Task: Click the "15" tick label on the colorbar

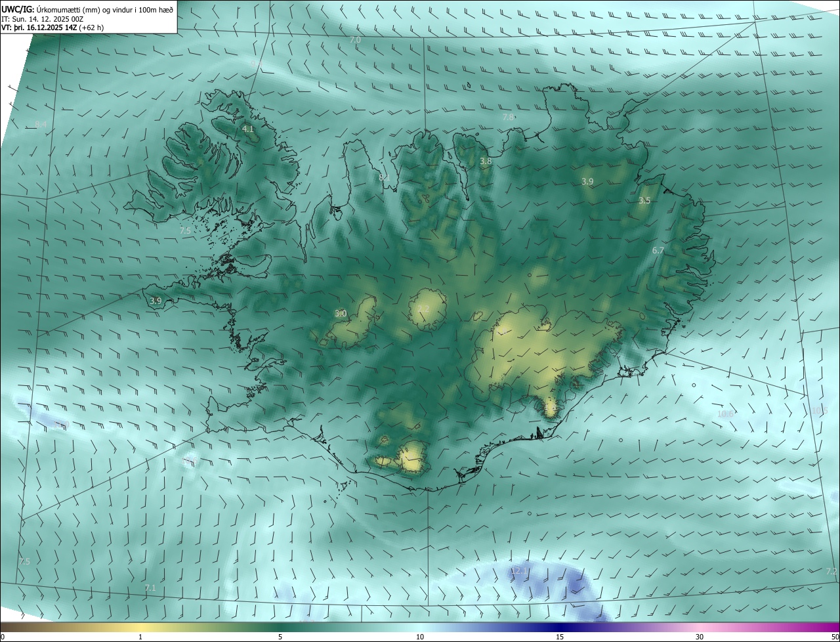Action: point(560,637)
